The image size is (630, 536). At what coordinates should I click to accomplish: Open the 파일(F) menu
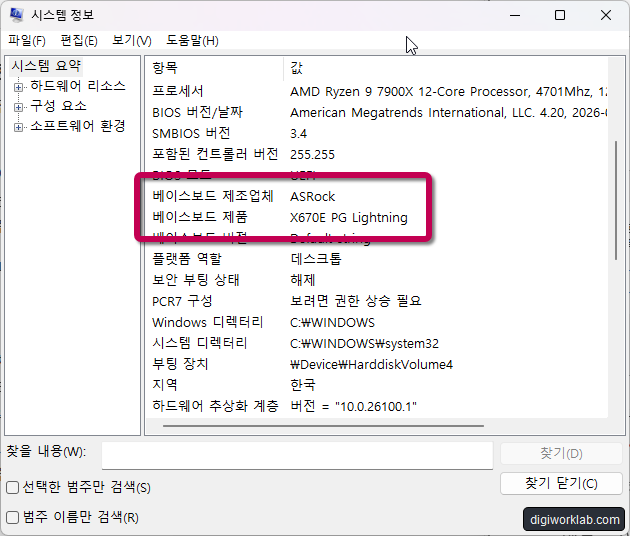pyautogui.click(x=27, y=41)
